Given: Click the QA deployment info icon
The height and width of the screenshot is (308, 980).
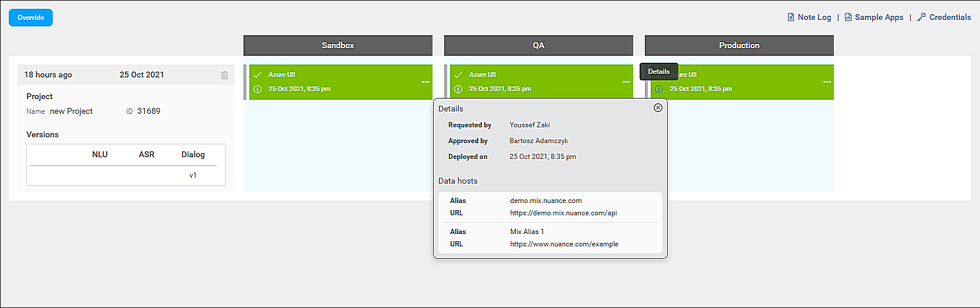Looking at the screenshot, I should click(x=458, y=89).
